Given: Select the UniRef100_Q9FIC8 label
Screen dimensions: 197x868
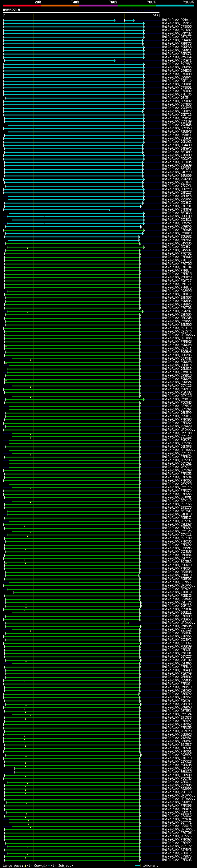Looking at the screenshot, I should tap(177, 792).
